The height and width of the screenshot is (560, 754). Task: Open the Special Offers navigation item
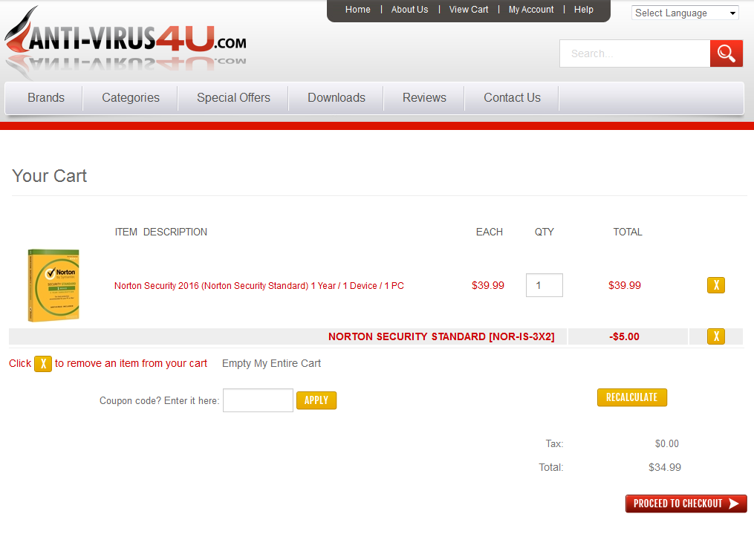[233, 97]
